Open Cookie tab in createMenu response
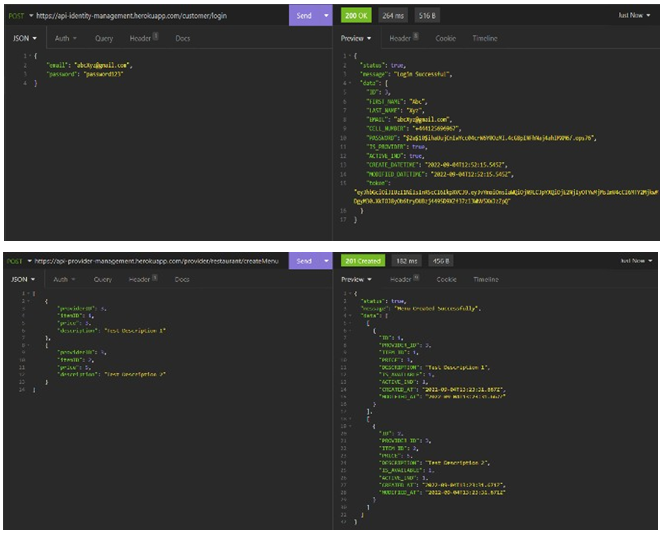Image resolution: width=662 pixels, height=533 pixels. tap(446, 279)
